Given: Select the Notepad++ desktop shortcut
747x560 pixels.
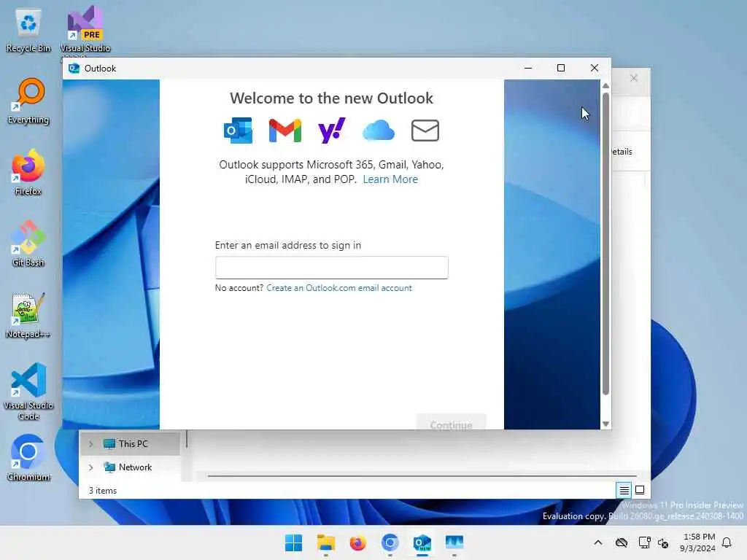Looking at the screenshot, I should coord(28,315).
